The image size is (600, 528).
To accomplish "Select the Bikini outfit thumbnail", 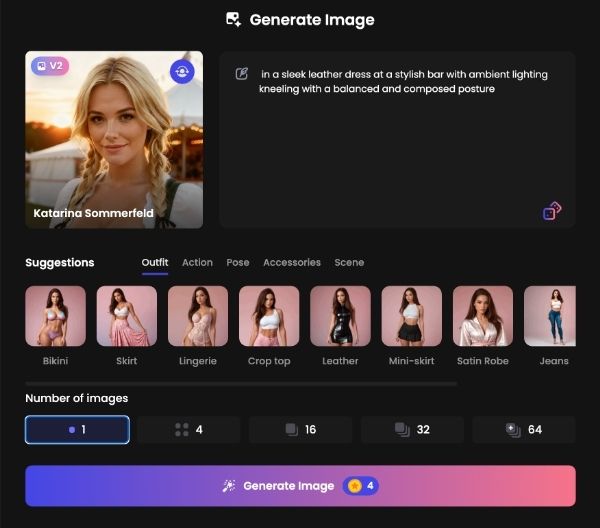I will (55, 316).
